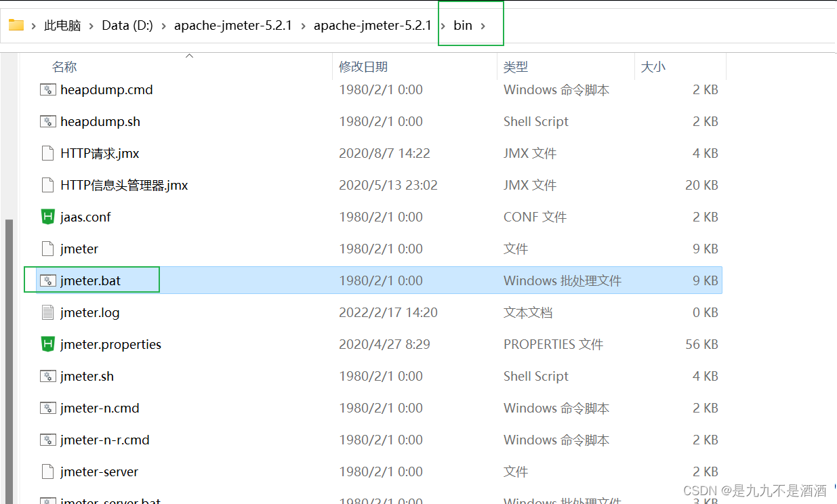
Task: Expand chevron before 此电脑 breadcrumb
Action: click(x=34, y=26)
